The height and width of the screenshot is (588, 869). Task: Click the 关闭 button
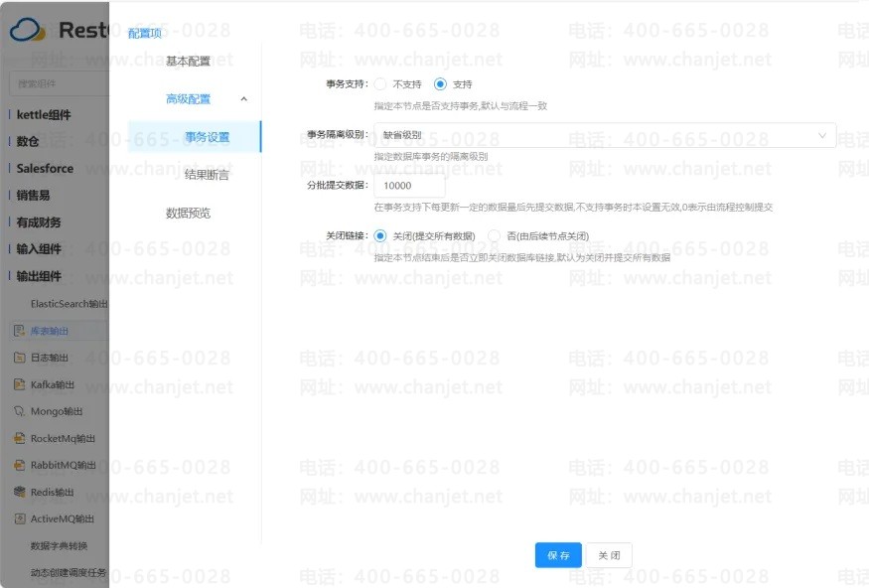(609, 555)
